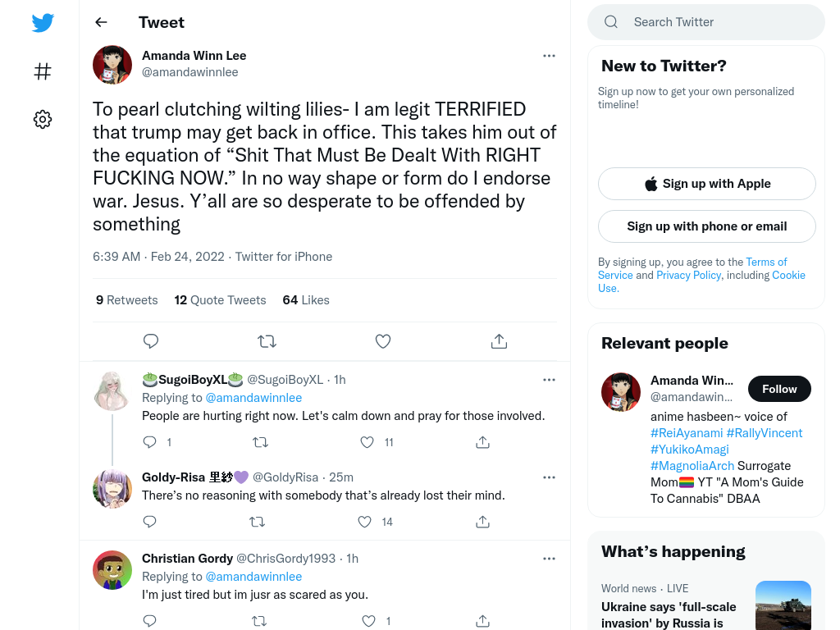Image resolution: width=840 pixels, height=630 pixels.
Task: Retweet SugoiBoyXL's reply
Action: click(x=260, y=442)
